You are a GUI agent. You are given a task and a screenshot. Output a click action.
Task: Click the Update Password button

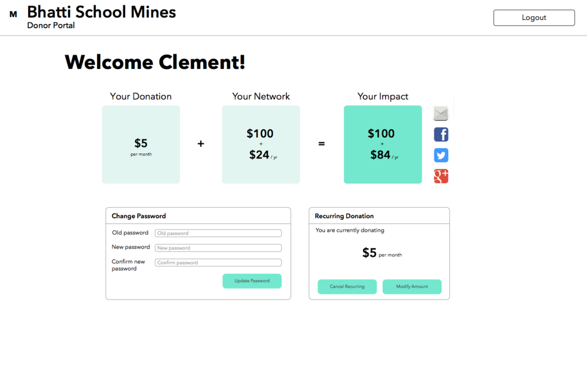252,281
